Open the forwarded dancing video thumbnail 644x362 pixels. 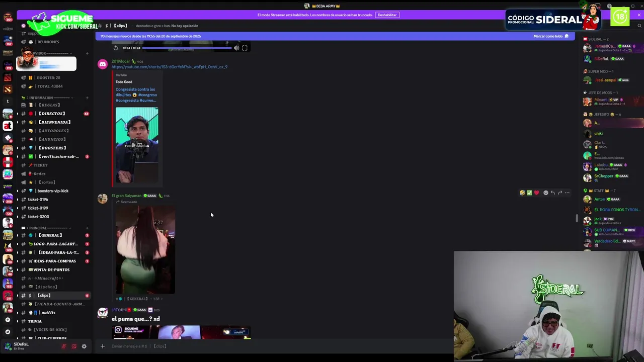(145, 249)
